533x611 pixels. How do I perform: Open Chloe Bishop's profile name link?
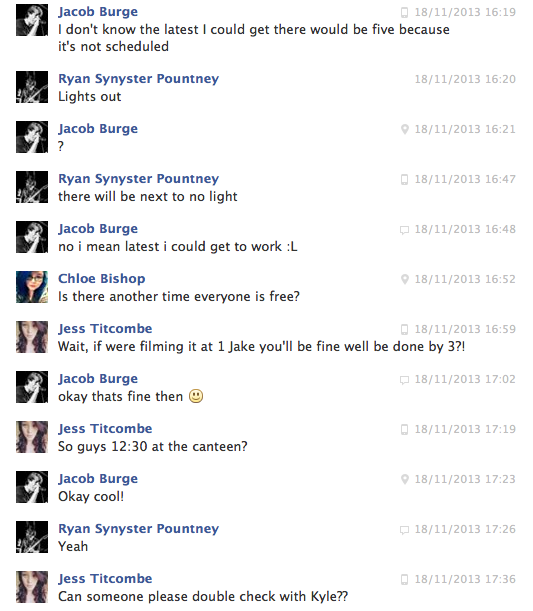coord(102,279)
